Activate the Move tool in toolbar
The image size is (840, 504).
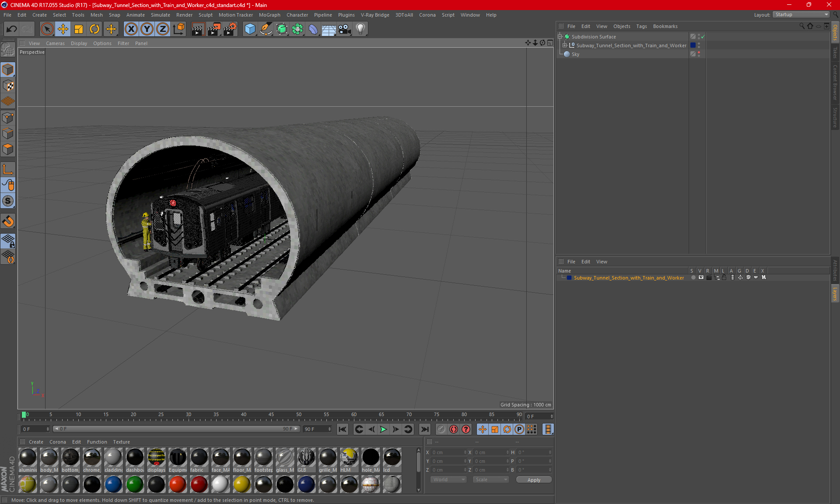click(x=63, y=29)
